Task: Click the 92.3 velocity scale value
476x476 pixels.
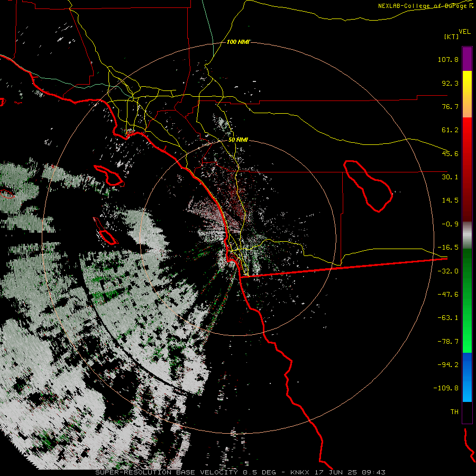Action: [450, 83]
